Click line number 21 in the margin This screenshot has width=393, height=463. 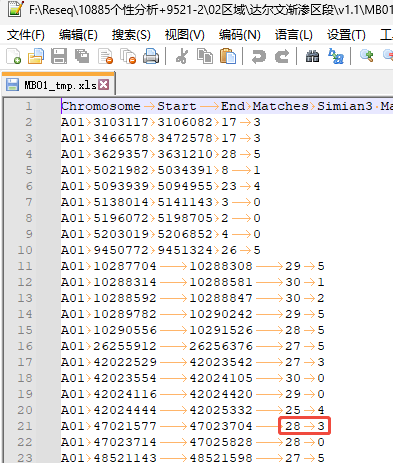pyautogui.click(x=25, y=426)
